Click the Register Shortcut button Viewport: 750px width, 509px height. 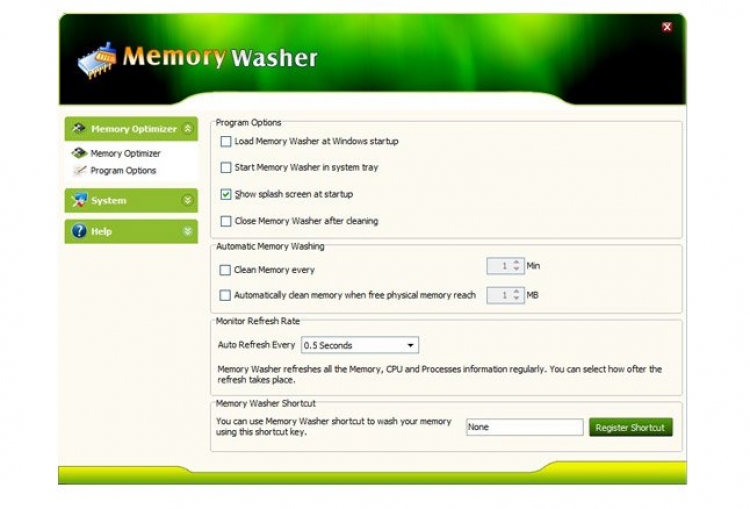[x=630, y=427]
